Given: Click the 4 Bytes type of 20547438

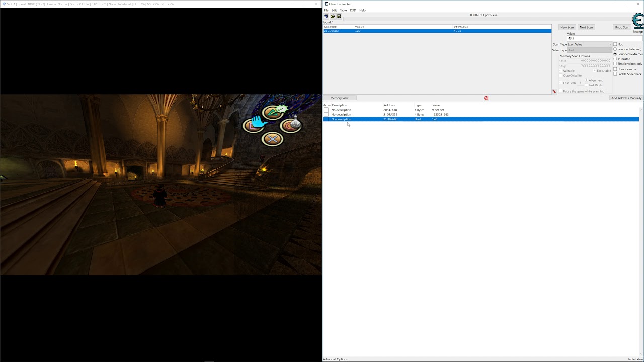Looking at the screenshot, I should (419, 110).
